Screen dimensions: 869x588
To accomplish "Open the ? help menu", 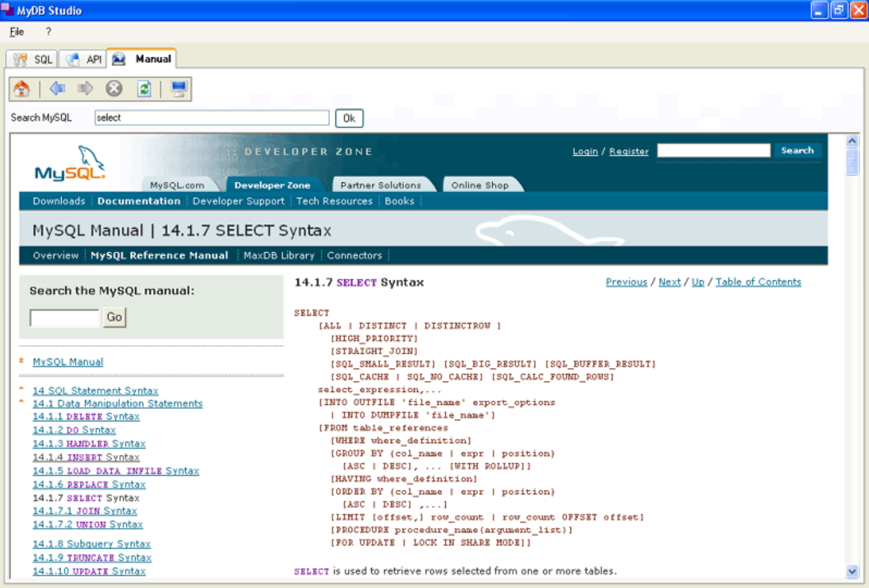I will point(48,32).
